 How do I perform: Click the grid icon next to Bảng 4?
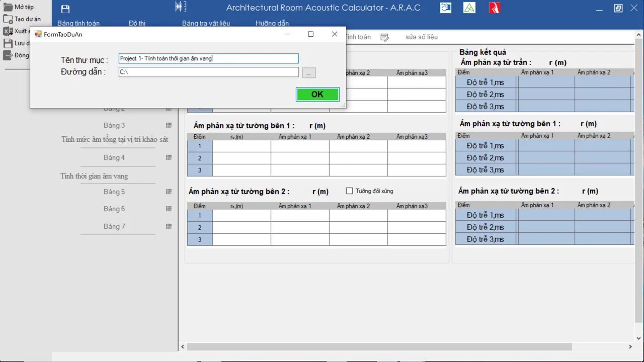pyautogui.click(x=169, y=157)
